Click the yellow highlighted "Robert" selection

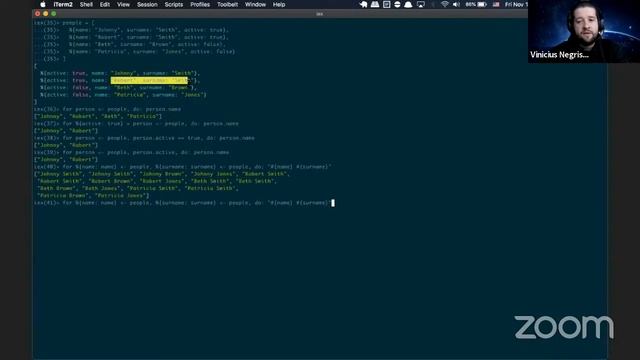pyautogui.click(x=149, y=80)
